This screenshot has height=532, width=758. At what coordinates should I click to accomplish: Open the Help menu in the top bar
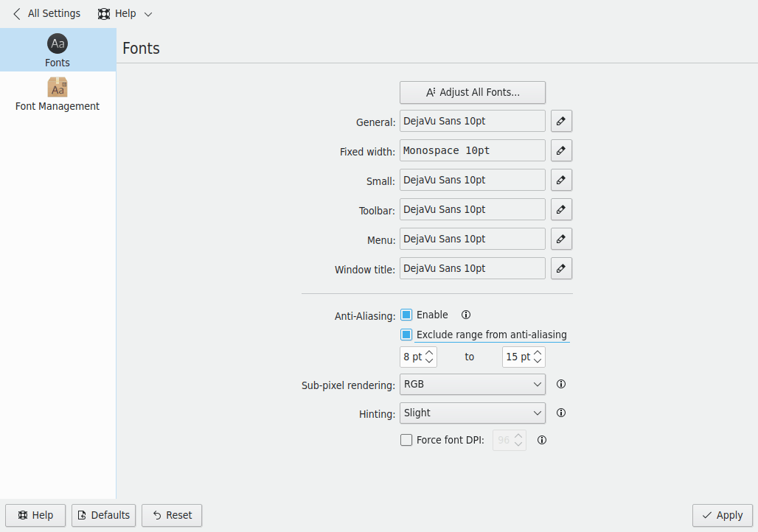point(118,13)
